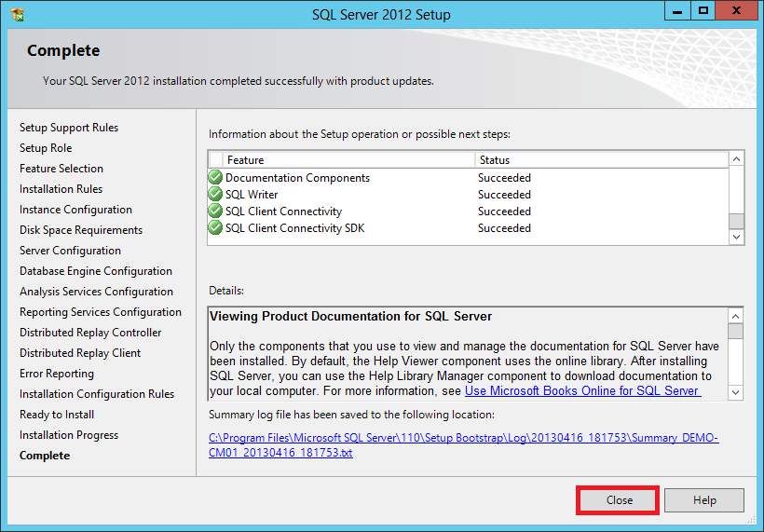Select the SQL Writer row

(345, 195)
